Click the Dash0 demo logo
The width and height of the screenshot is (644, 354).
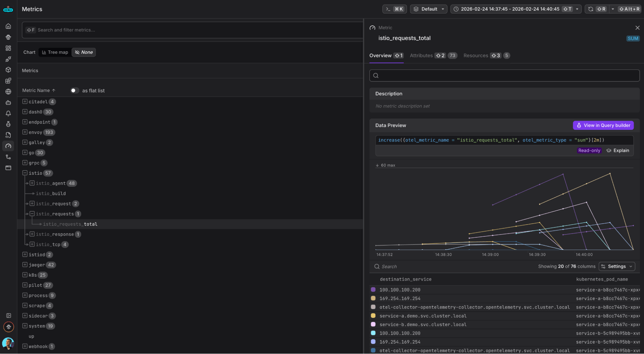[x=8, y=9]
